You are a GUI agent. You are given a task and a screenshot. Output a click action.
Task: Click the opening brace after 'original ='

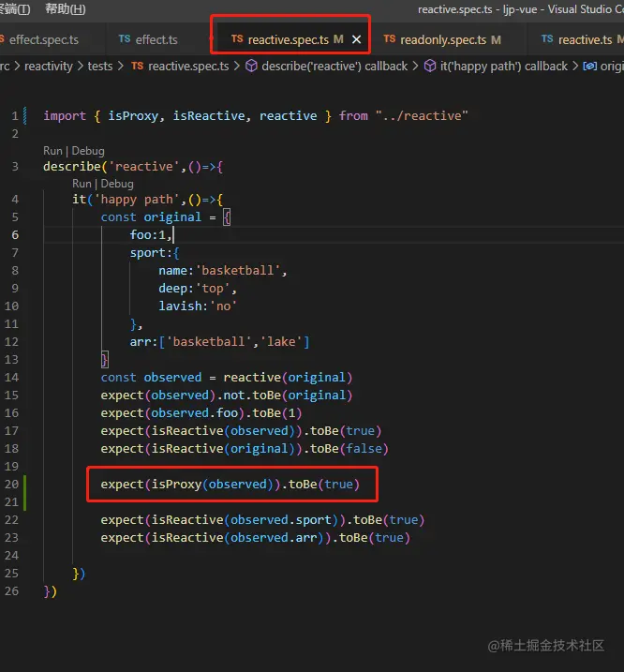[227, 217]
